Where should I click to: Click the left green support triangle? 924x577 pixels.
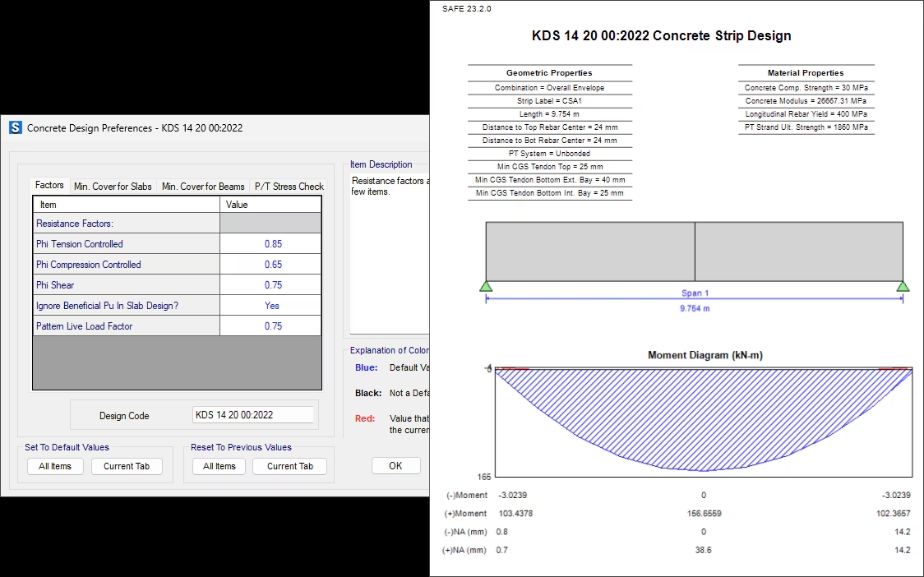tap(486, 286)
